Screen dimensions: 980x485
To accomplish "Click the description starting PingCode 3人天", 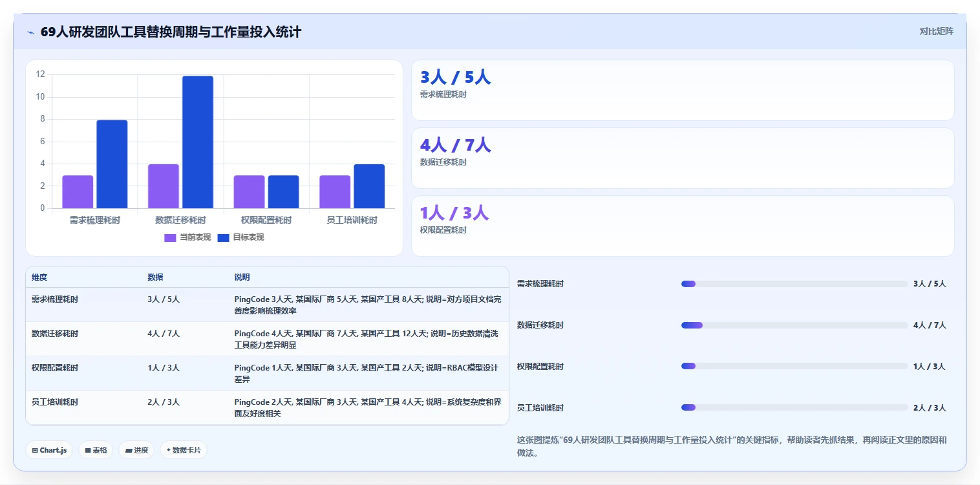I will pyautogui.click(x=368, y=305).
